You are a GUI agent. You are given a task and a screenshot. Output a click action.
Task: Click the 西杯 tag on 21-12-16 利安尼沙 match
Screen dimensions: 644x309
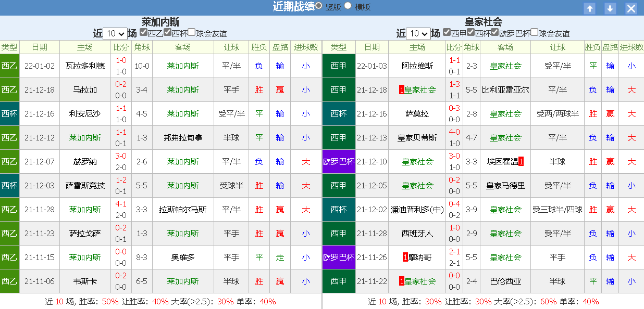9,114
